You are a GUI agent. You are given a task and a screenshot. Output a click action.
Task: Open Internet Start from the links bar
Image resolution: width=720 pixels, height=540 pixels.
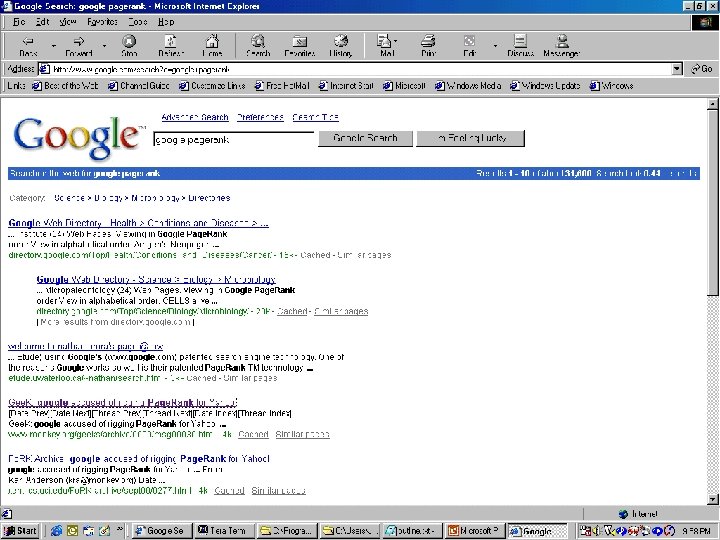346,86
